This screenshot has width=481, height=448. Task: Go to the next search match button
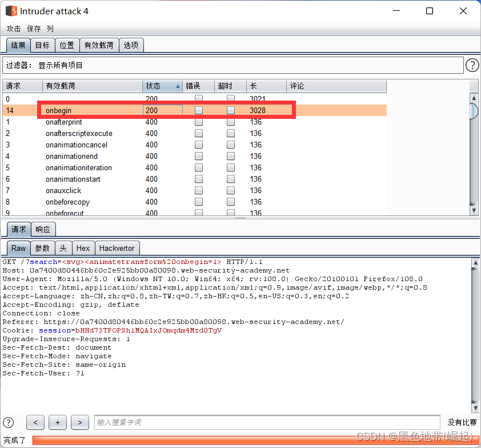[80, 422]
